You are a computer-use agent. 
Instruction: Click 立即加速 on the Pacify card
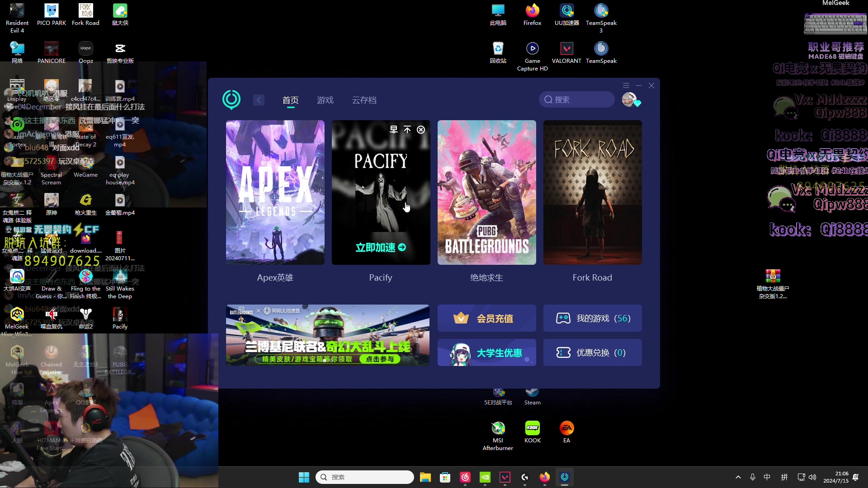point(381,247)
